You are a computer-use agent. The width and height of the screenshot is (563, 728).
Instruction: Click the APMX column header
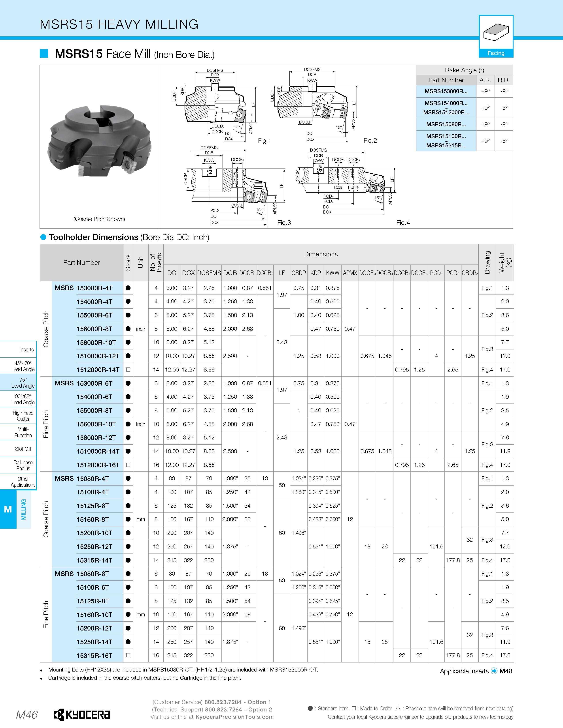(x=350, y=273)
